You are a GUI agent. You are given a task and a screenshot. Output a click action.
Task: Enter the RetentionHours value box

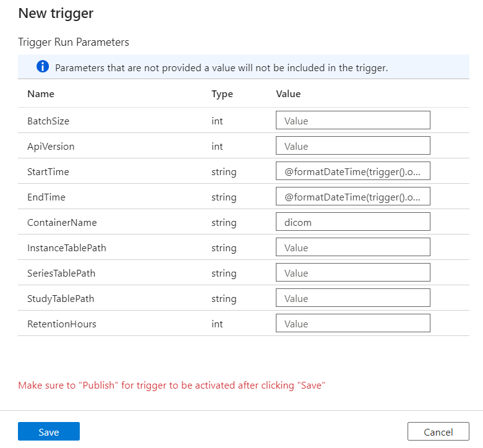tap(353, 324)
